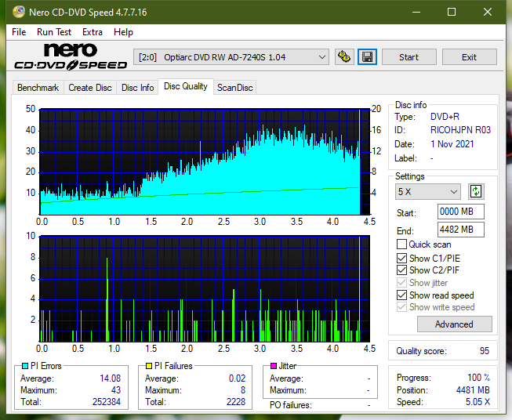Click the refresh speed settings icon

pos(476,191)
